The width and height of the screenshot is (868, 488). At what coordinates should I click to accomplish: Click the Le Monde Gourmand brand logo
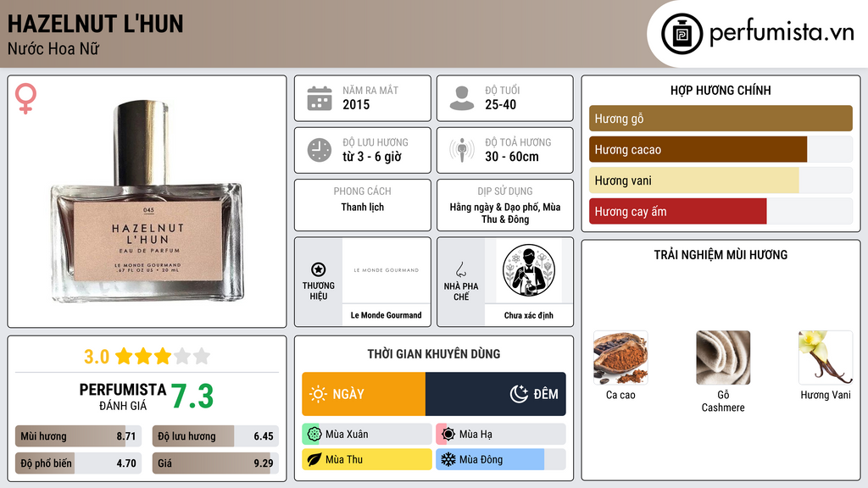point(387,270)
